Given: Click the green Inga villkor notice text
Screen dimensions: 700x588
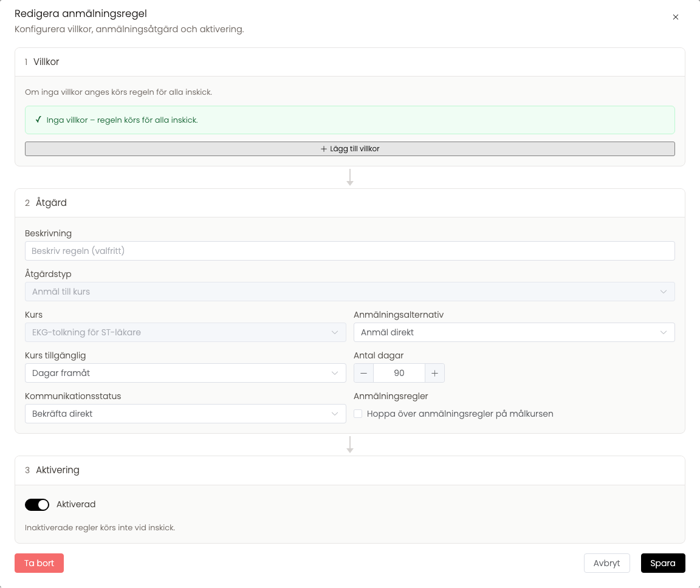Looking at the screenshot, I should pyautogui.click(x=122, y=120).
